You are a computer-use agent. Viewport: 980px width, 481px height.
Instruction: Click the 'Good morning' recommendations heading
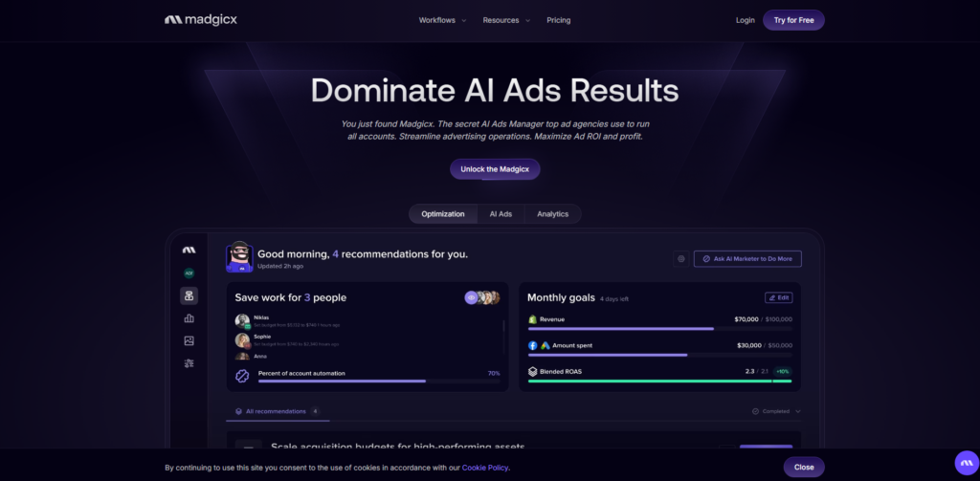[x=363, y=254]
